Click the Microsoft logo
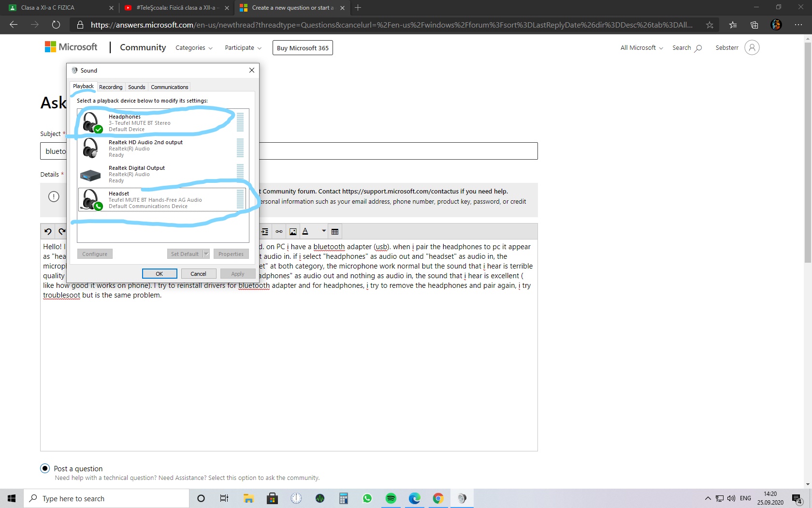 point(71,47)
